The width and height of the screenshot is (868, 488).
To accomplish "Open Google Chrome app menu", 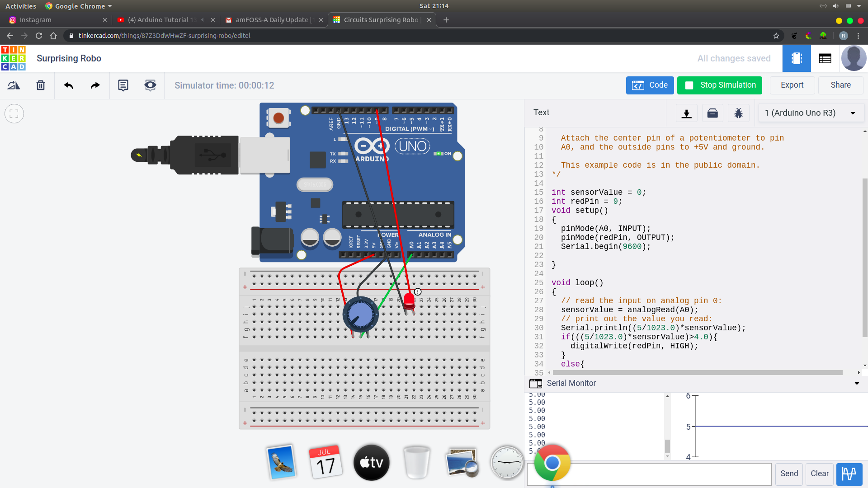I will point(79,6).
